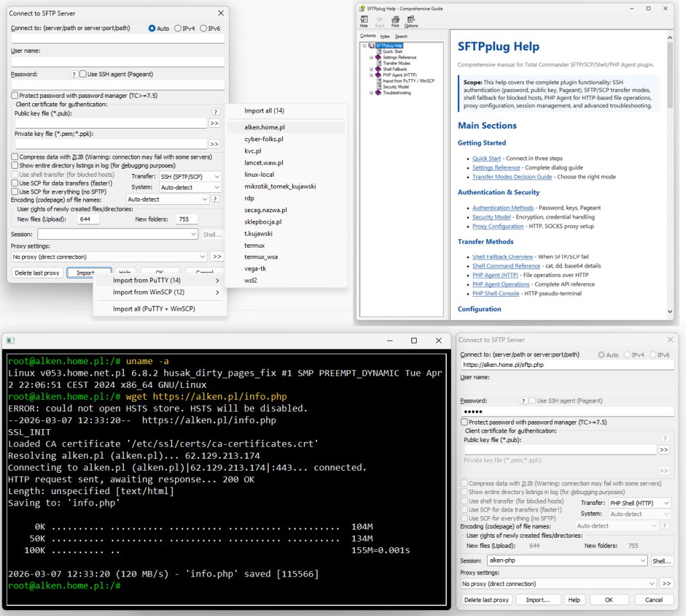Tick Use SCP for everything in upper dialog
The width and height of the screenshot is (686, 616).
[15, 191]
